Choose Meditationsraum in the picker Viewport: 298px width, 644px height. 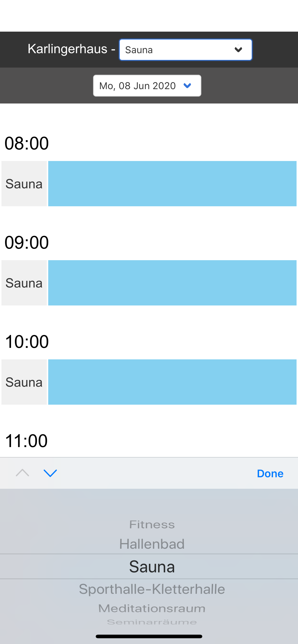point(152,609)
